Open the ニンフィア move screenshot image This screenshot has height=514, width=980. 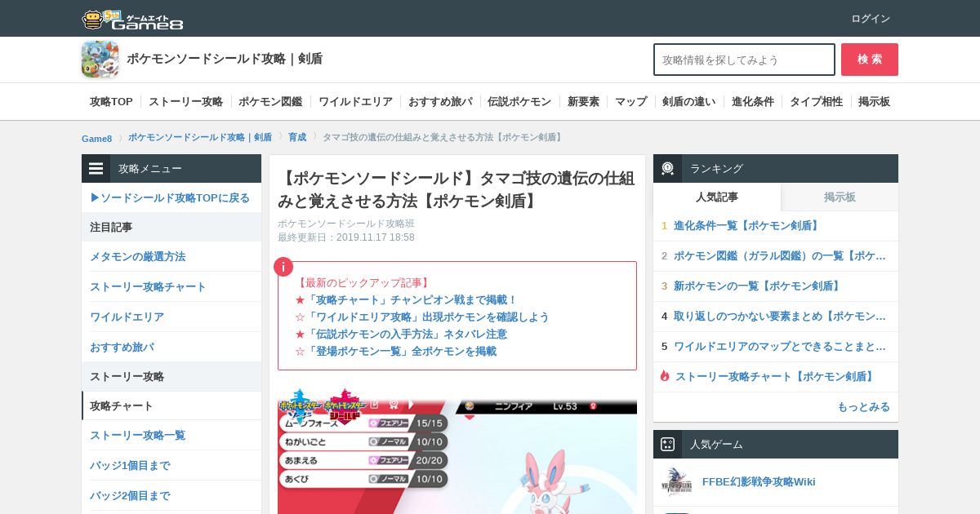point(457,450)
